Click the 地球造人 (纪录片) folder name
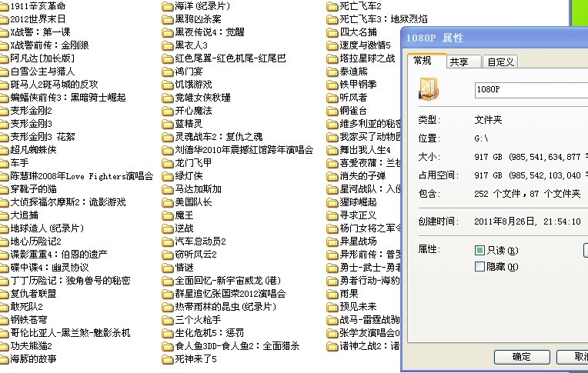588x373 pixels. (47, 228)
